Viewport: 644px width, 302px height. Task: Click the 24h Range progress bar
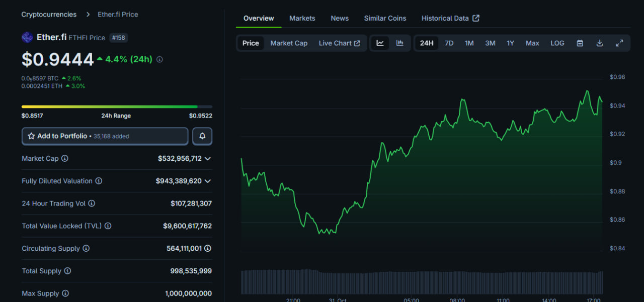[117, 107]
